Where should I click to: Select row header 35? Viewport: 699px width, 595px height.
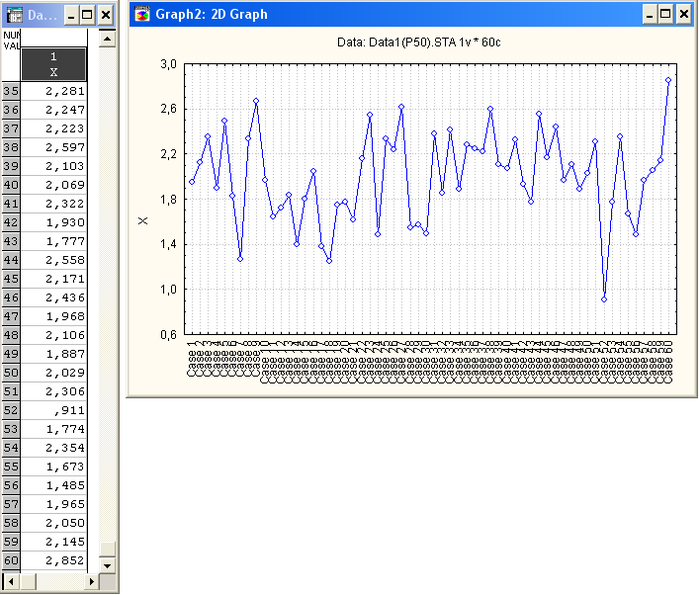(x=11, y=91)
